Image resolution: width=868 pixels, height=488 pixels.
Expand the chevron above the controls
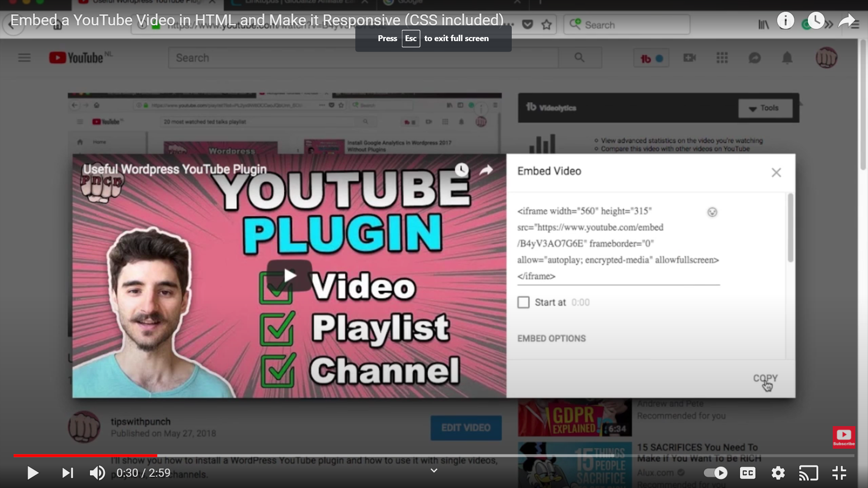click(x=434, y=470)
